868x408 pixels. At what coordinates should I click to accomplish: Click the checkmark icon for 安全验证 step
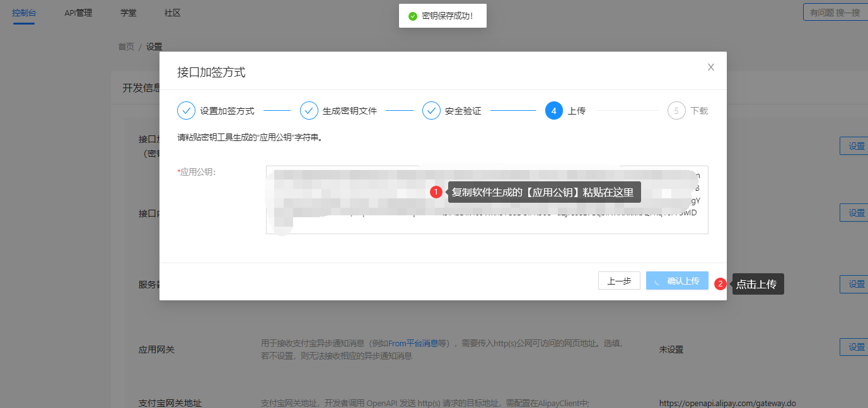pos(431,111)
